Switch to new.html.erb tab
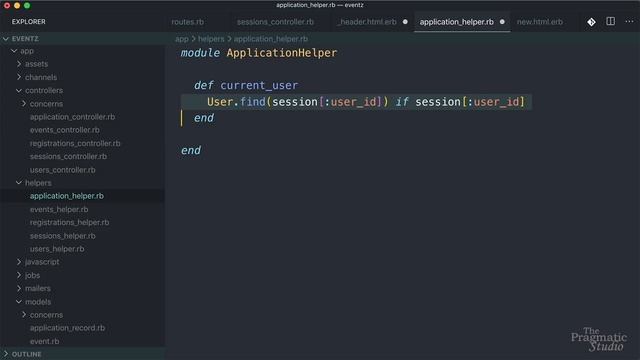 (540, 22)
